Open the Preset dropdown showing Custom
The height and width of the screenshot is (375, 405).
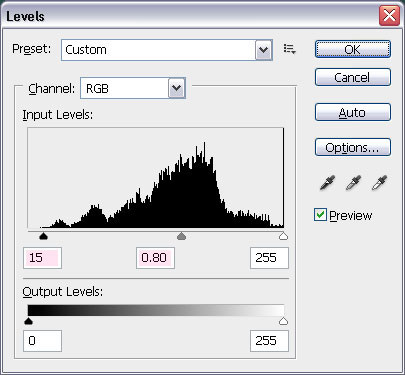pos(167,50)
